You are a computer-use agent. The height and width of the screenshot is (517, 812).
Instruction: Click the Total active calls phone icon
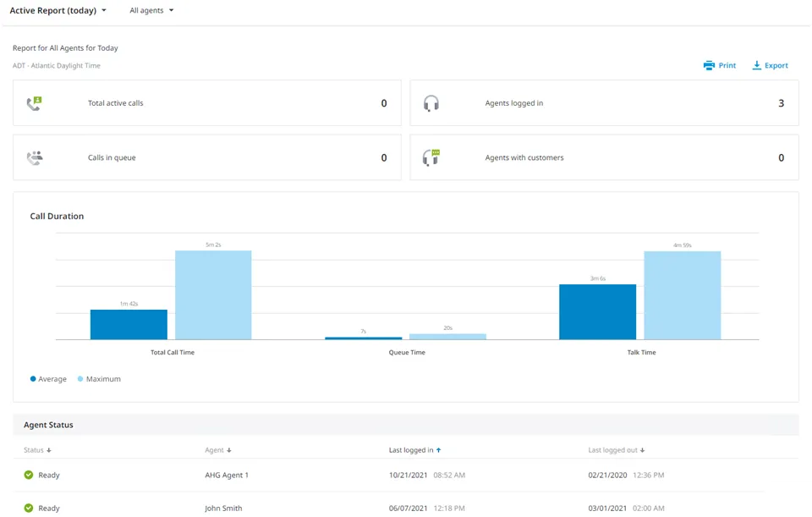click(x=34, y=103)
